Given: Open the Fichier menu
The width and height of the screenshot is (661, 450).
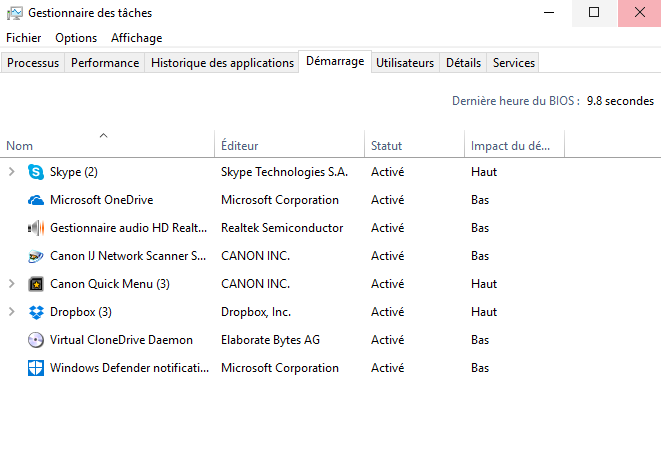Looking at the screenshot, I should 24,38.
